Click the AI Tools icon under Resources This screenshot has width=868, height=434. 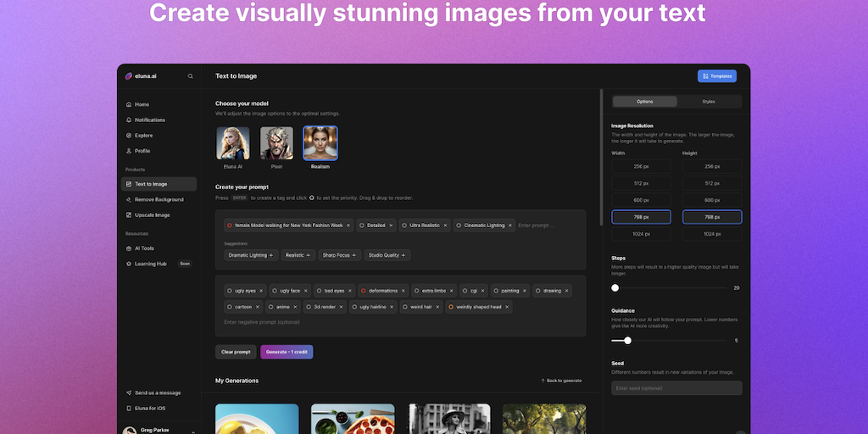tap(129, 248)
